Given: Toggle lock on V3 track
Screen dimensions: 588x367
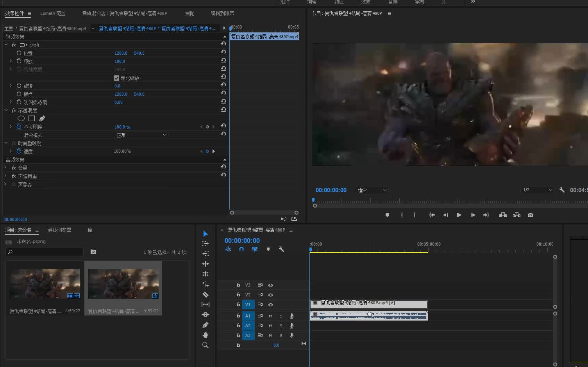Looking at the screenshot, I should pyautogui.click(x=238, y=285).
